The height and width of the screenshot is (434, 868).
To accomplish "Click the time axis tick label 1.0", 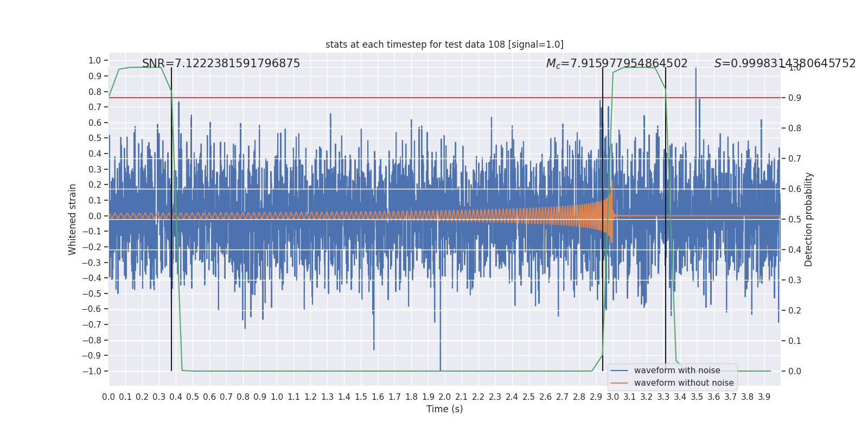I will (x=277, y=397).
